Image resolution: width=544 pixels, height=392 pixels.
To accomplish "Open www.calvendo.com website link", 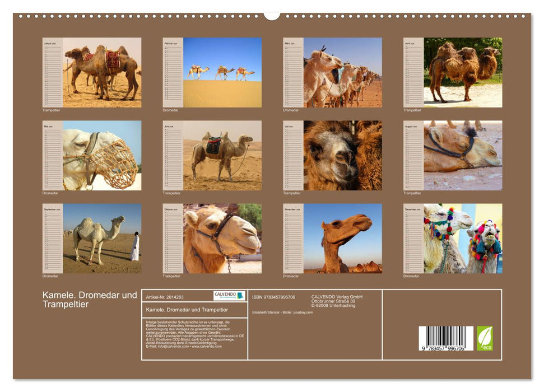I will 208,346.
